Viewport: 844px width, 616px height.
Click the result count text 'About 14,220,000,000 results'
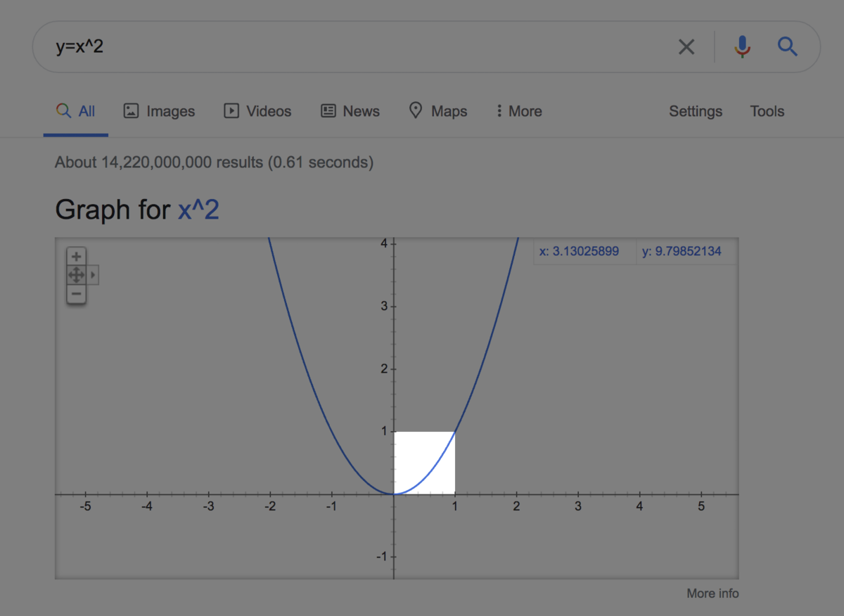click(160, 162)
